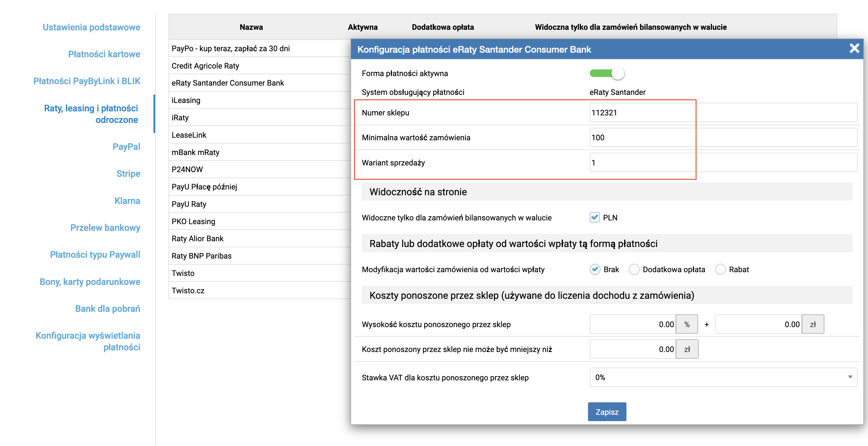Edit the fixed cost in zł field
The image size is (868, 446).
(758, 324)
